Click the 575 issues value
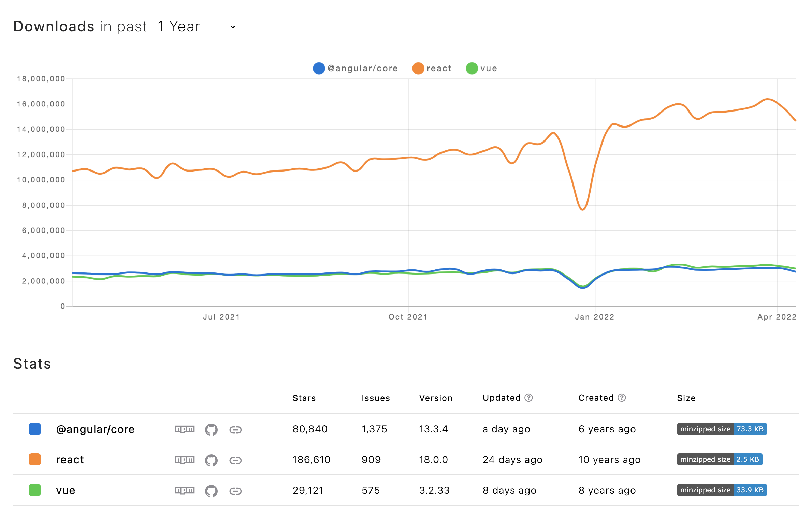Screen dimensions: 812x519 371,490
